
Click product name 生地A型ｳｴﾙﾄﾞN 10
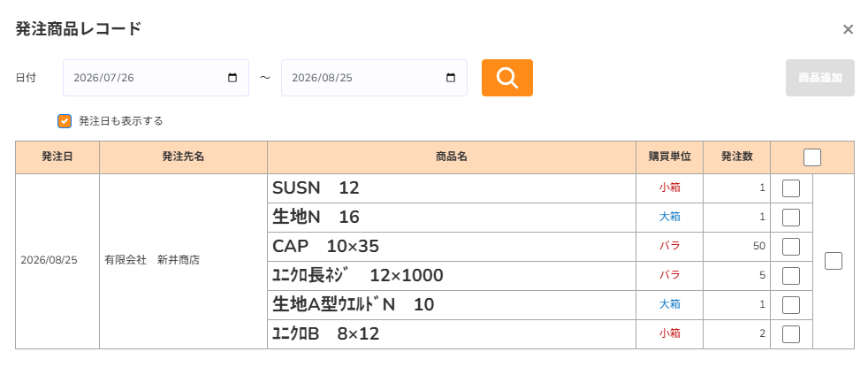coord(354,304)
